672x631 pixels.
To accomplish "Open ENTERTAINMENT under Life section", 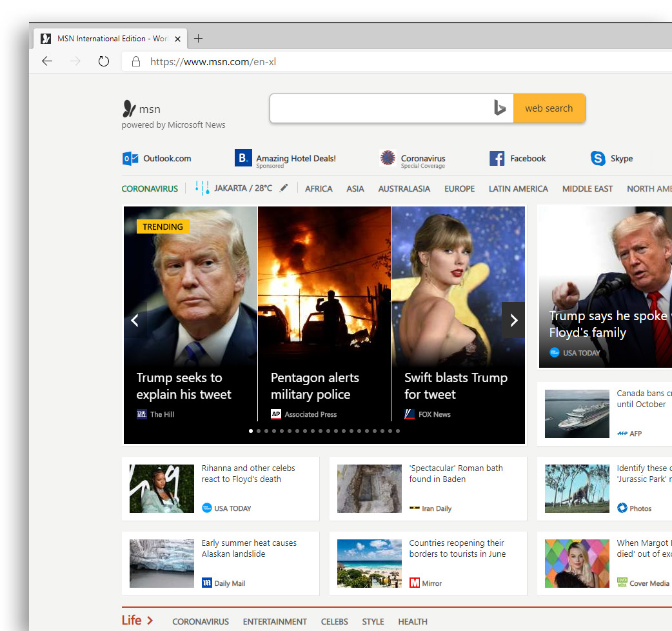I will pyautogui.click(x=275, y=622).
